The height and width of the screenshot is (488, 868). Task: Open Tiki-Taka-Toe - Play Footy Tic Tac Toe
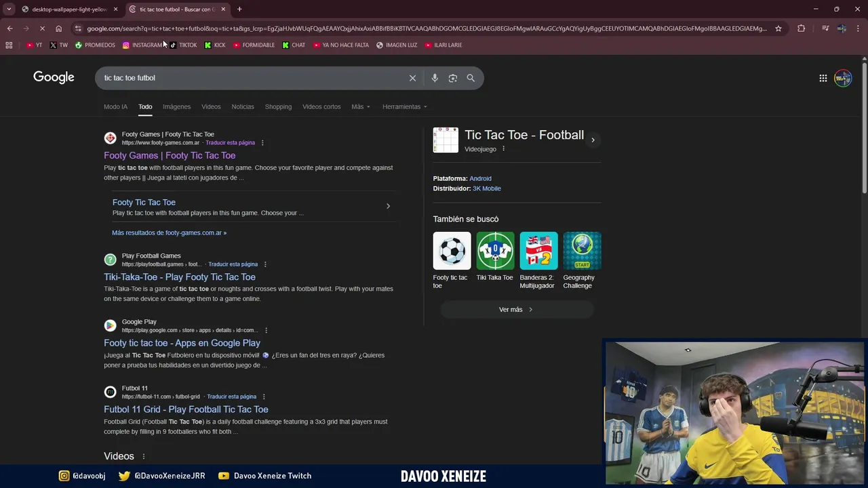point(180,277)
